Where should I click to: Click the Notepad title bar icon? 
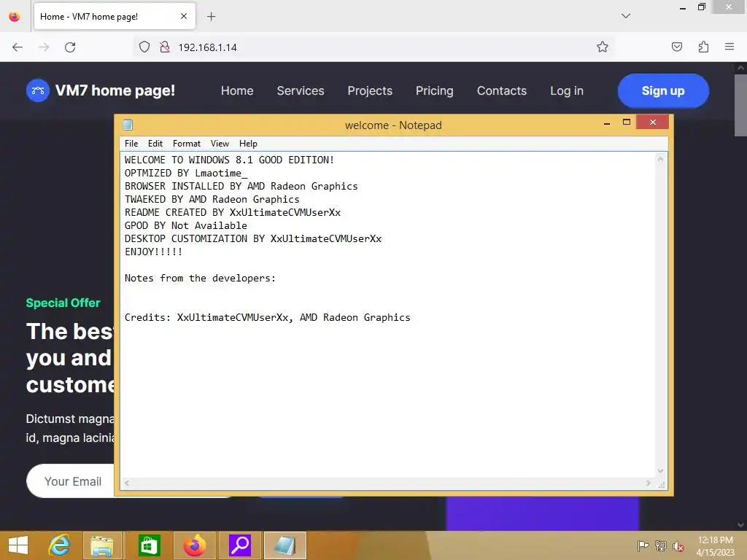point(128,125)
